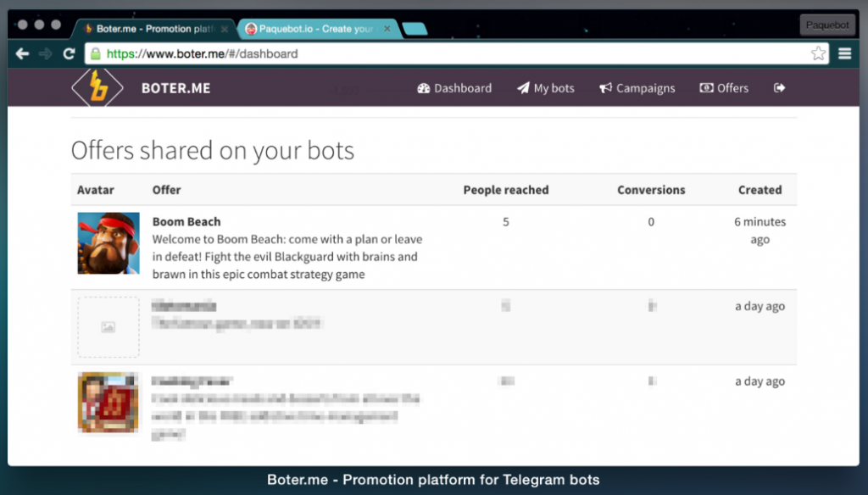
Task: Click Boom Beach conversions value 0
Action: tap(651, 221)
